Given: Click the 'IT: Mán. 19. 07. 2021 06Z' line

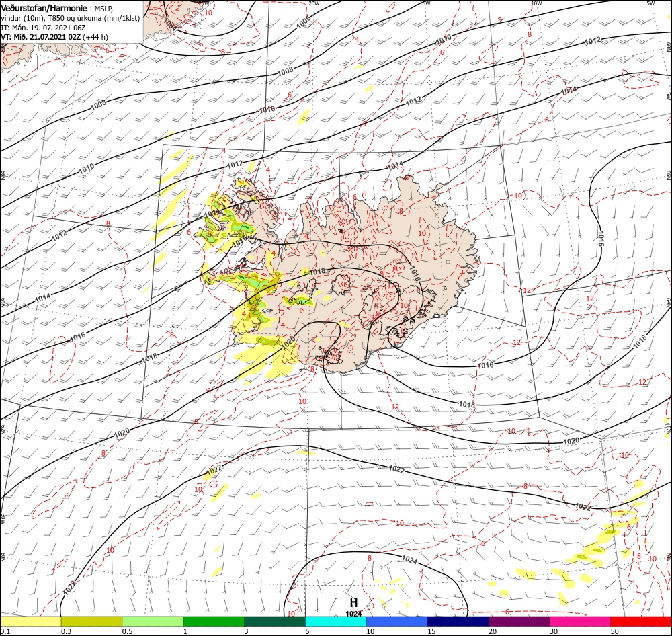Looking at the screenshot, I should [x=43, y=28].
